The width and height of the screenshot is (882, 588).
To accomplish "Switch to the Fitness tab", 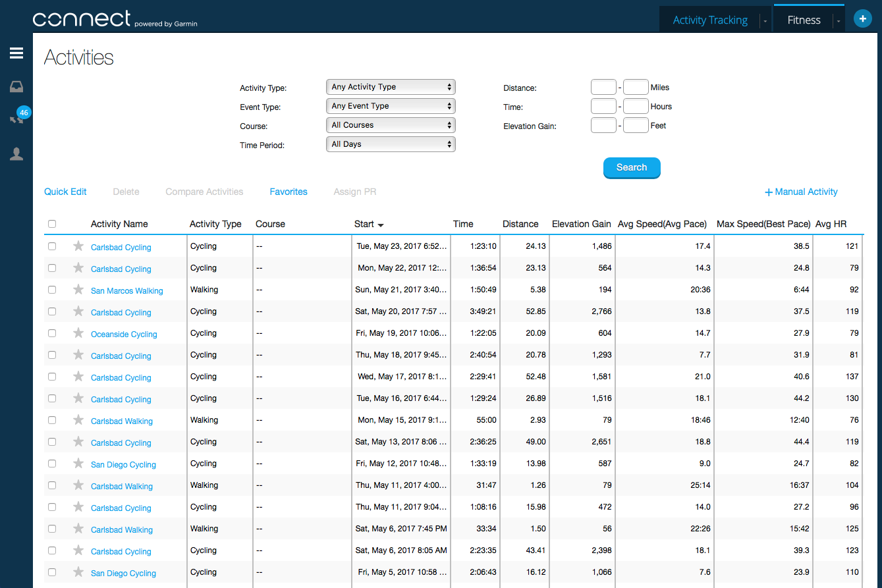I will [804, 20].
